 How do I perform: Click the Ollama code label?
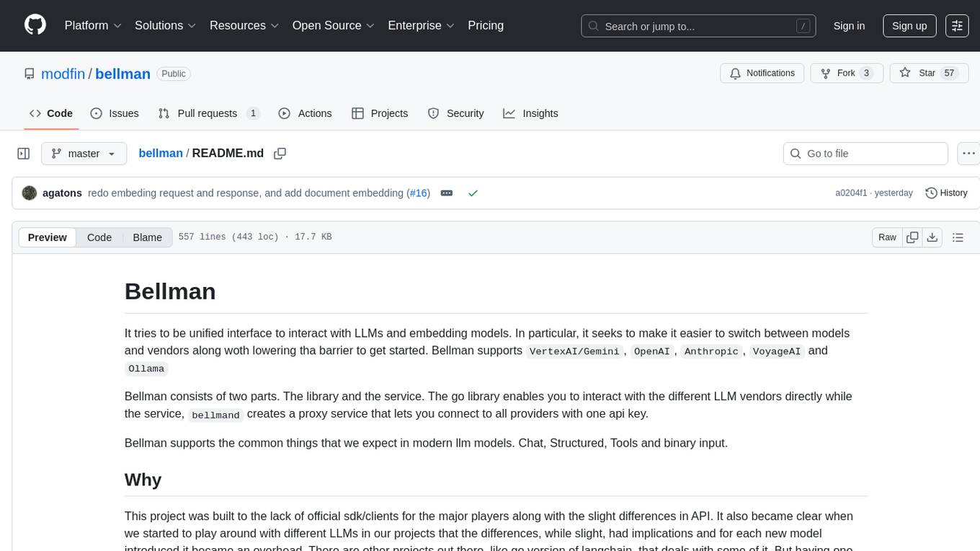point(146,369)
